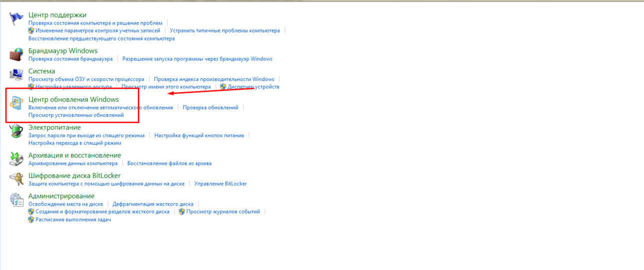Screen dimensions: 644x270
Task: Click the Центр поддержки flag icon
Action: [17, 19]
